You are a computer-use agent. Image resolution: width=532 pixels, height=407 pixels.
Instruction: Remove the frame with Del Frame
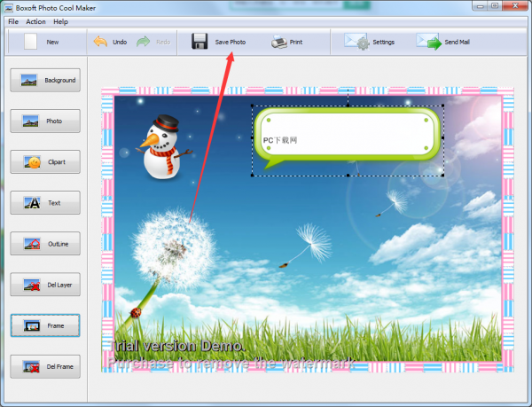coord(45,366)
